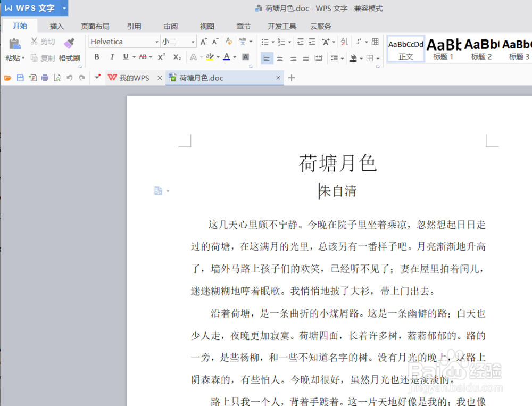The width and height of the screenshot is (532, 406).
Task: Apply the 正文 style
Action: pyautogui.click(x=406, y=49)
